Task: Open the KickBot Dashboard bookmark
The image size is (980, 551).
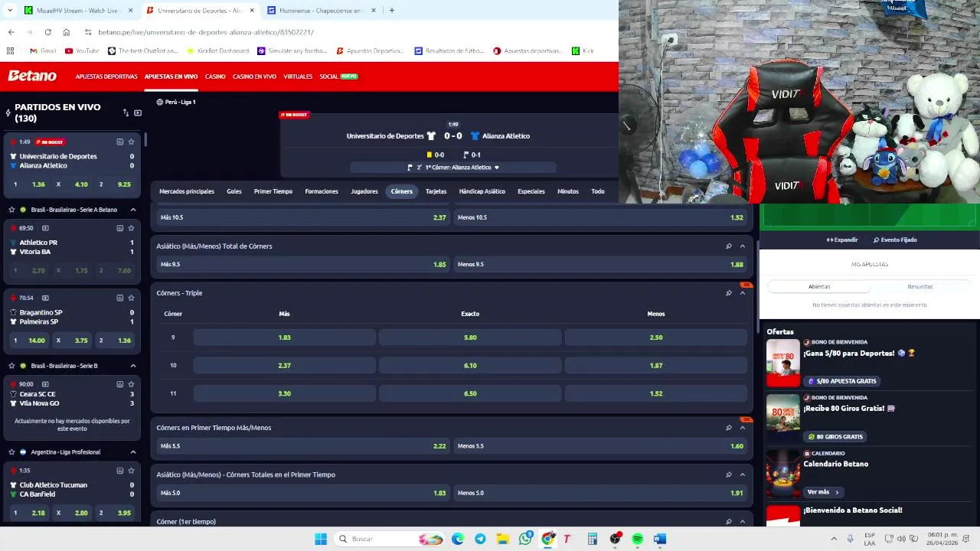Action: tap(217, 51)
